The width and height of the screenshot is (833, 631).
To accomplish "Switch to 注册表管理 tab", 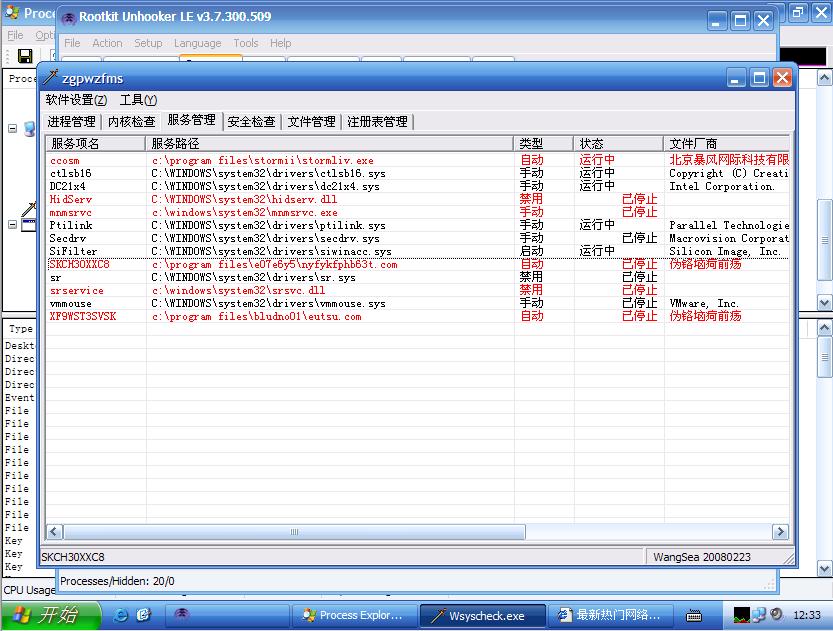I will pos(377,122).
